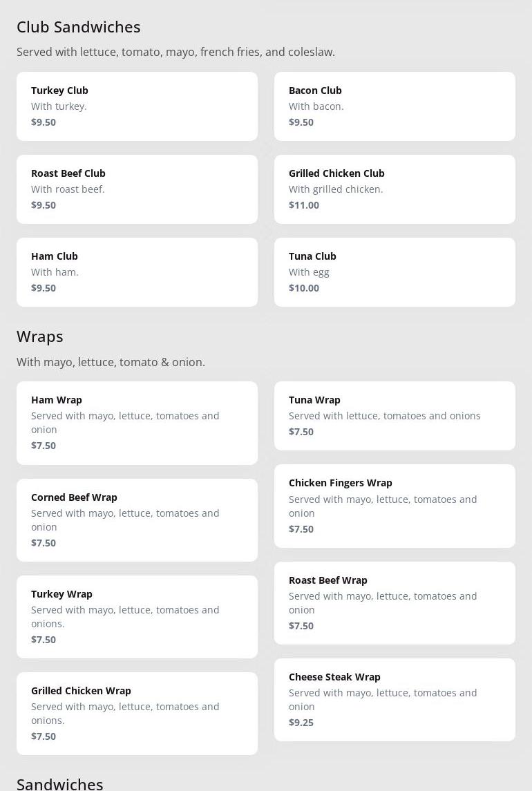Open the Cheese Steak Wrap card
This screenshot has width=532, height=791.
click(x=395, y=700)
